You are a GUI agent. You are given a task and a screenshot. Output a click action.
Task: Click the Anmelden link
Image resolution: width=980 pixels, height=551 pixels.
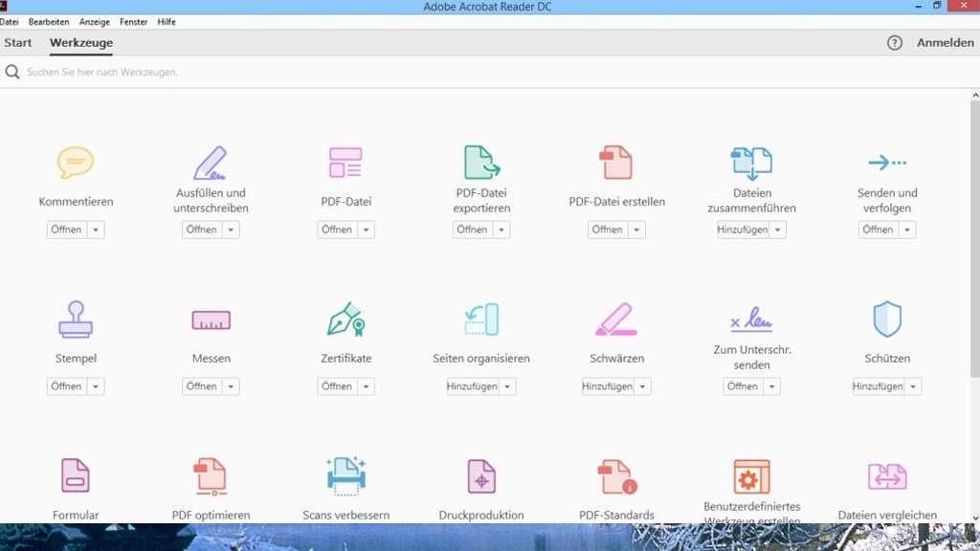[x=946, y=42]
